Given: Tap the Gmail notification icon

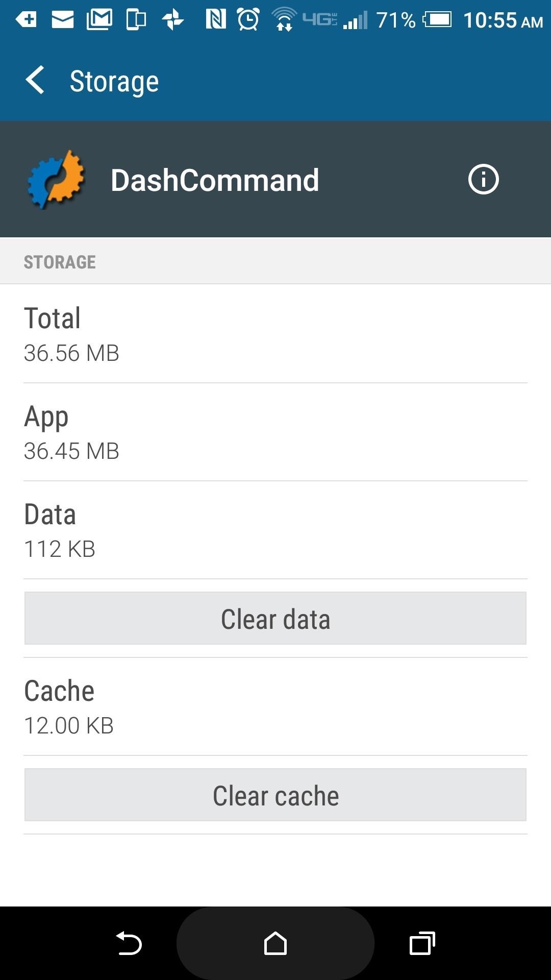Looking at the screenshot, I should [99, 20].
